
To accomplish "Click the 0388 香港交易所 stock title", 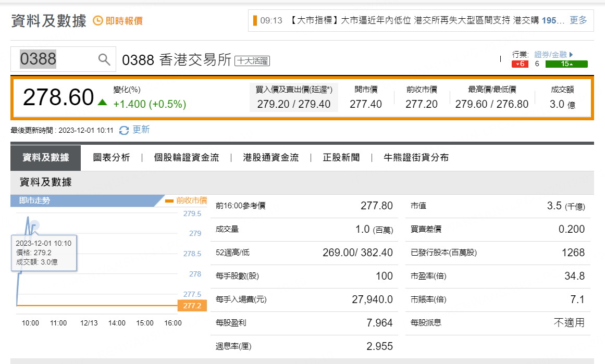I will point(177,60).
